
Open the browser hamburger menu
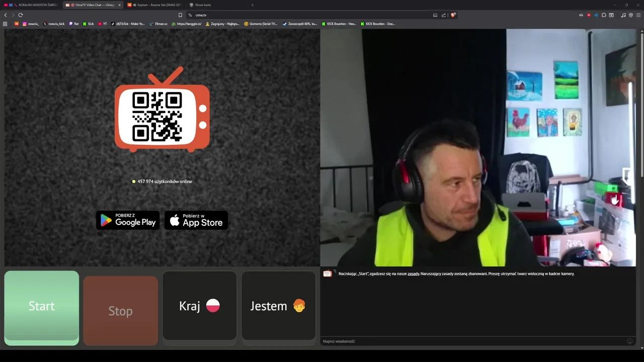(x=638, y=15)
